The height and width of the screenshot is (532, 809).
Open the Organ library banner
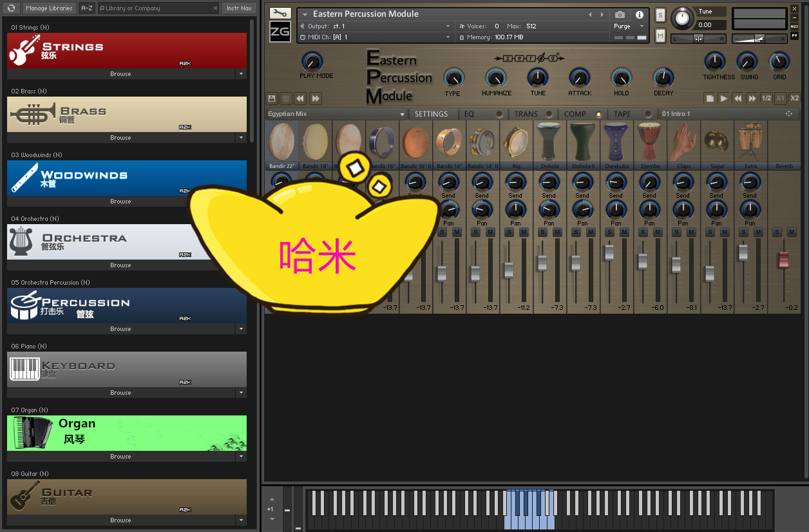[x=127, y=433]
